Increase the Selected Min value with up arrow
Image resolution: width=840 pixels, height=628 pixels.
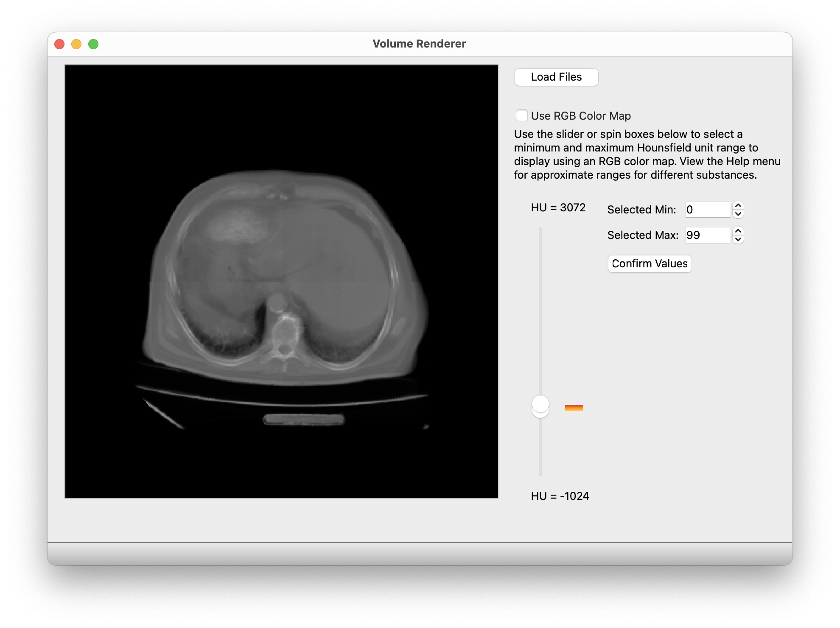click(x=738, y=206)
